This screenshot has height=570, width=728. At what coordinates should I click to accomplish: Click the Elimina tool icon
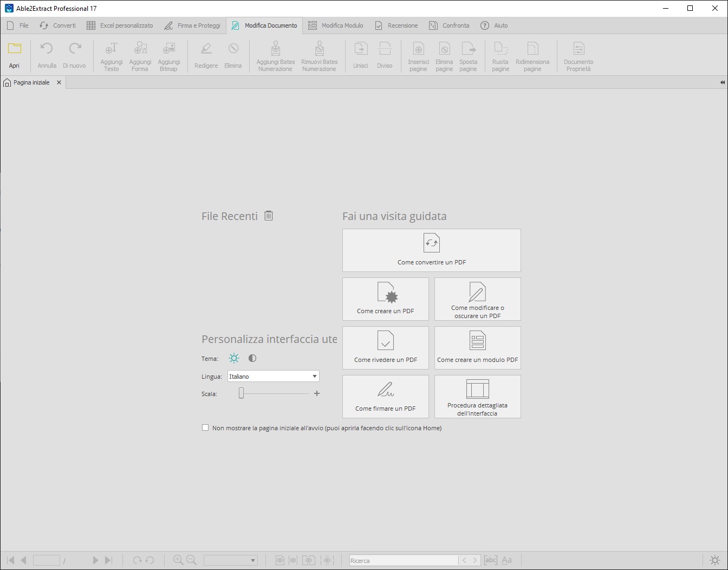(x=233, y=49)
